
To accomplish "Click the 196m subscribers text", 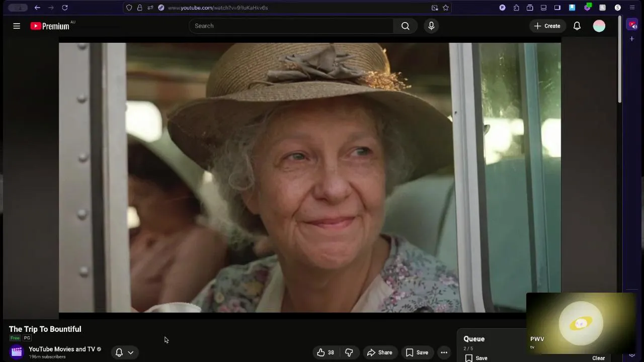I will [47, 356].
